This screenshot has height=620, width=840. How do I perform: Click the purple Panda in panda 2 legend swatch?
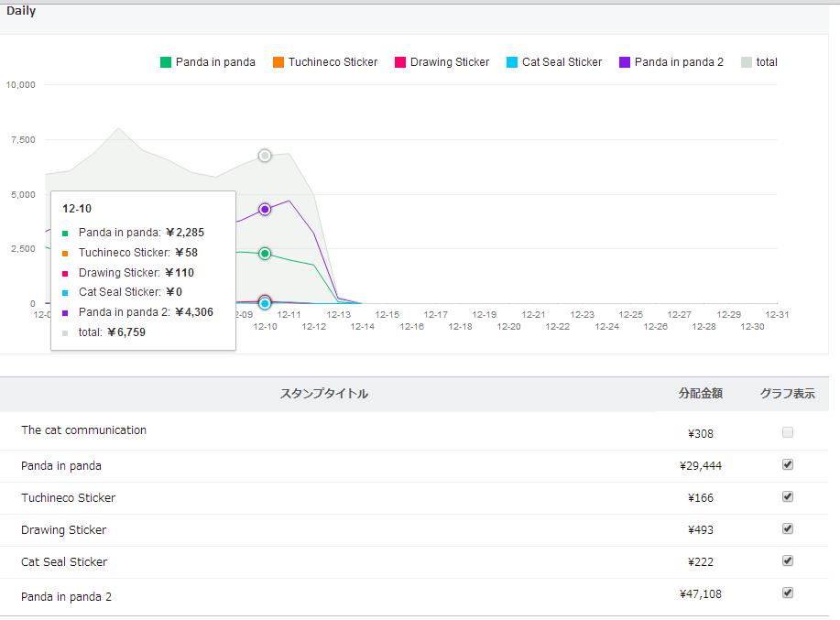pos(625,62)
